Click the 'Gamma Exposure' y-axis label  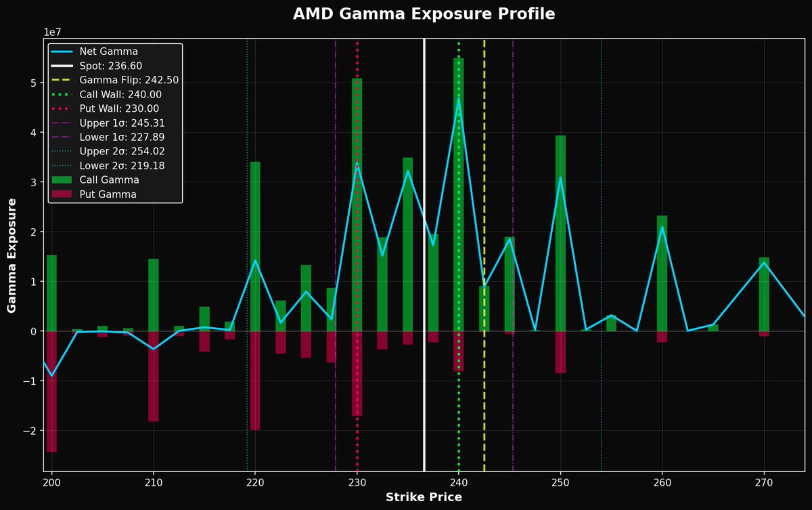click(x=12, y=255)
